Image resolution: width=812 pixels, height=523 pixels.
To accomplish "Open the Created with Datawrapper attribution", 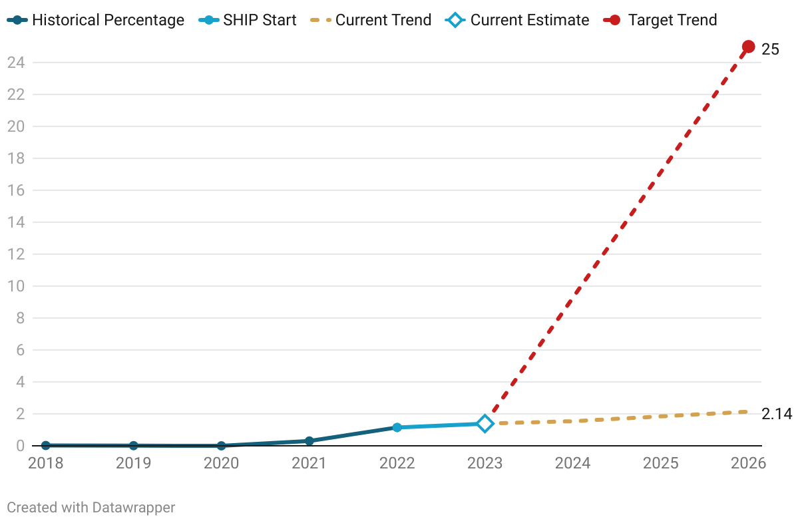I will [91, 507].
